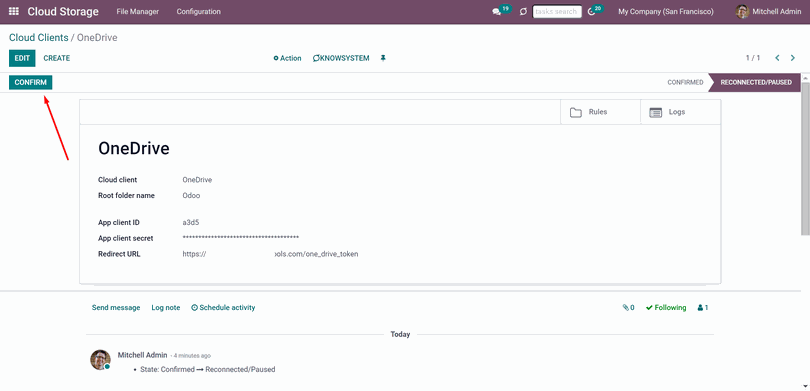The width and height of the screenshot is (810, 391).
Task: Click Root folder name value Odoo
Action: point(191,196)
